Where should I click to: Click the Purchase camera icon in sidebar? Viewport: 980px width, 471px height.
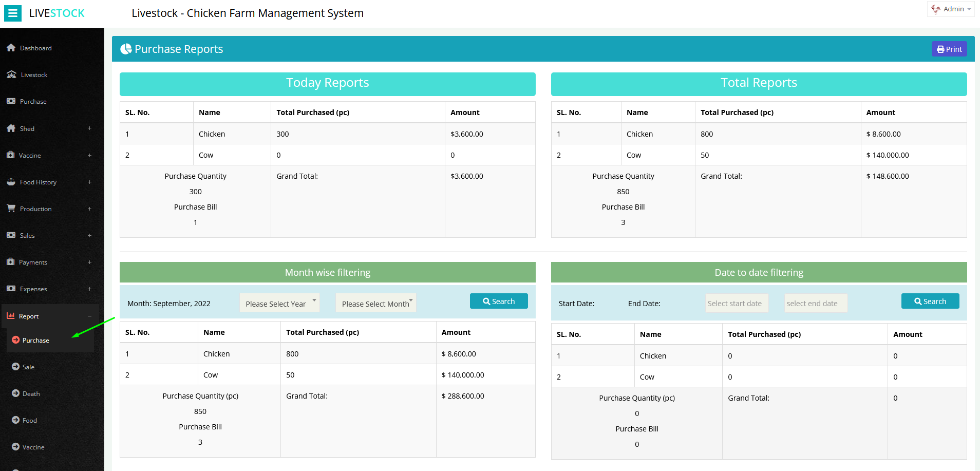coord(11,101)
